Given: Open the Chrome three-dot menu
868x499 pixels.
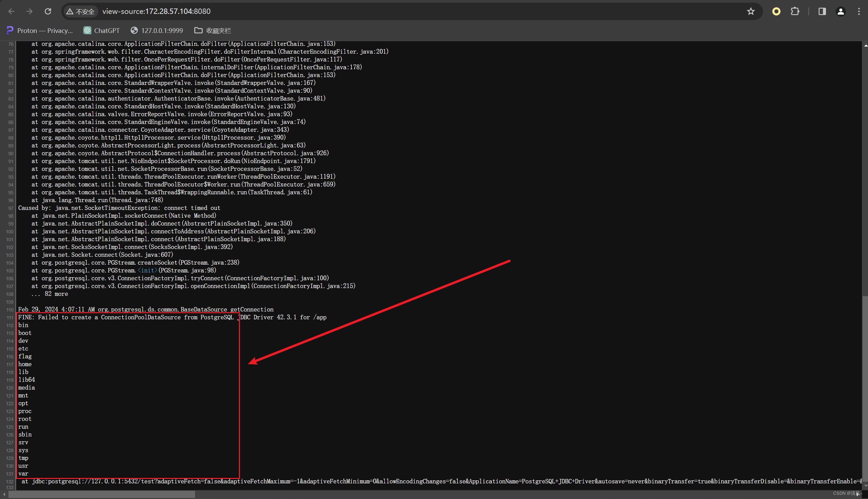Looking at the screenshot, I should click(859, 11).
